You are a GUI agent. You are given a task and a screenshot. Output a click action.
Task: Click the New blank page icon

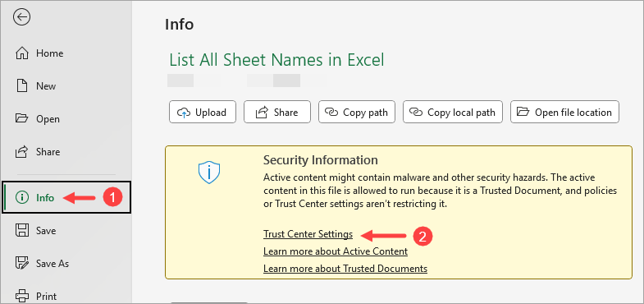21,86
